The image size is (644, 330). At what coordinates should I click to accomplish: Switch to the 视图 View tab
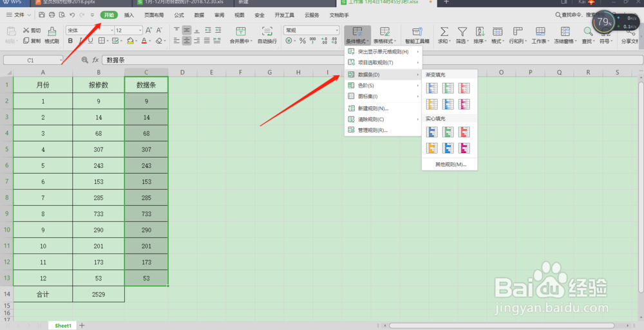(x=240, y=15)
